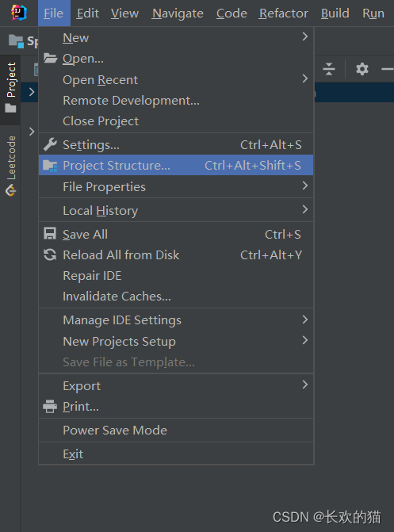Click the Reload All from Disk refresh icon

click(50, 255)
